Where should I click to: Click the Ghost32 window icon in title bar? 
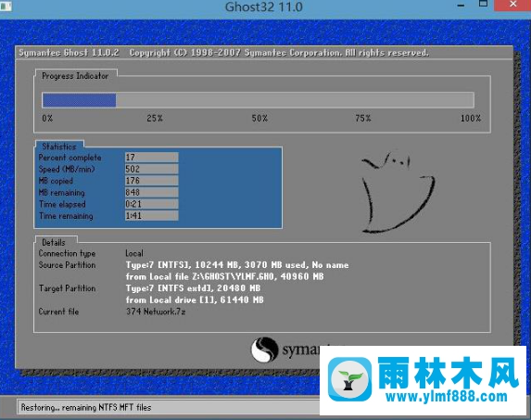pyautogui.click(x=5, y=6)
